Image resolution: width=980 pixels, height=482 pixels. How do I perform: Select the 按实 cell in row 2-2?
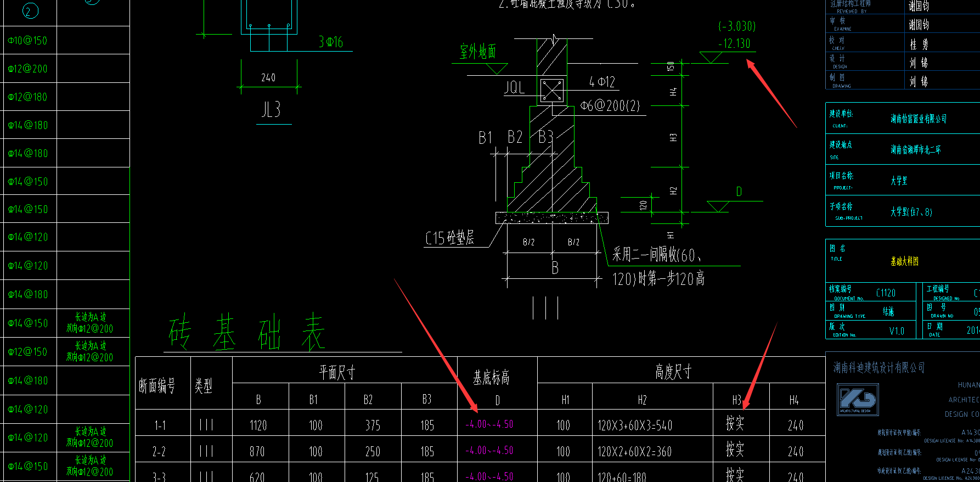735,449
